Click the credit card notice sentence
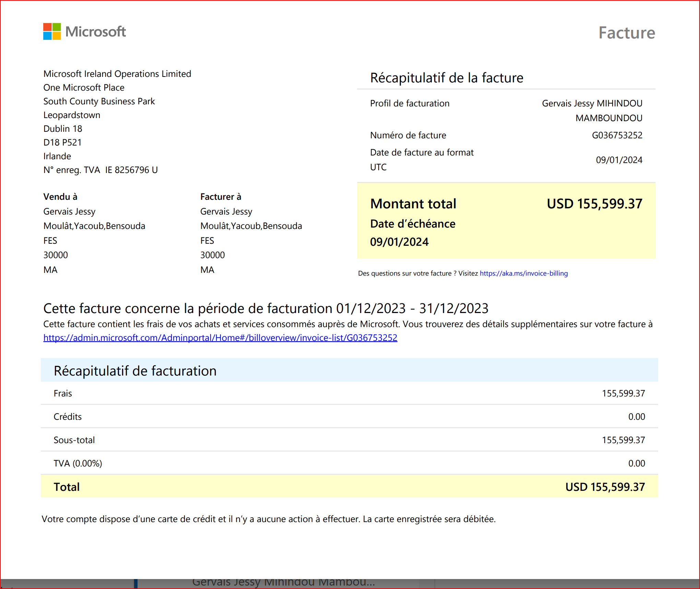The image size is (700, 589). (x=269, y=519)
